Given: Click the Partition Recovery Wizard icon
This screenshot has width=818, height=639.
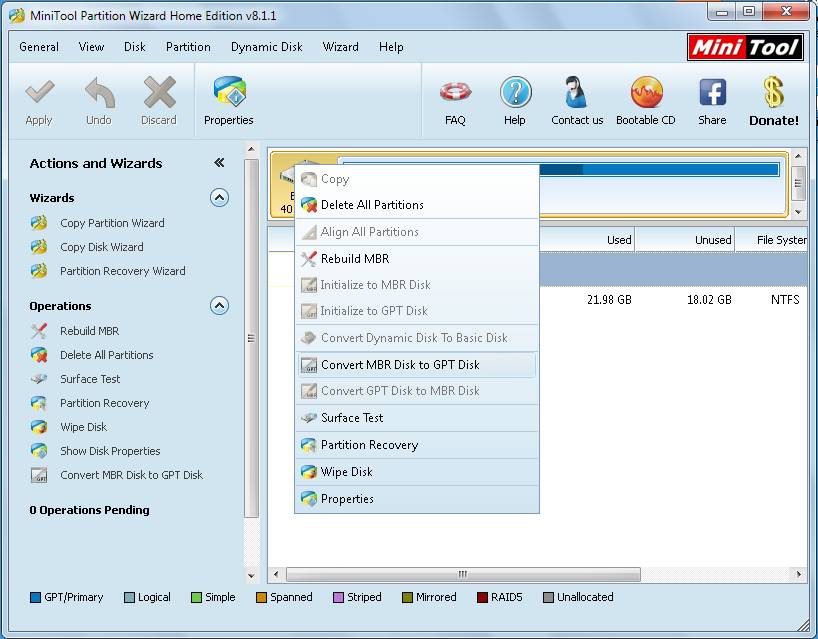Looking at the screenshot, I should [39, 271].
